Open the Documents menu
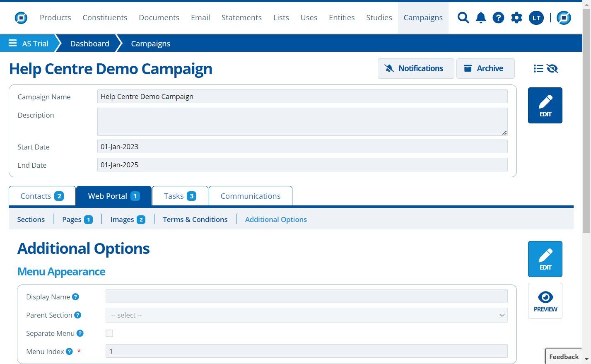The width and height of the screenshot is (591, 364). pos(159,17)
